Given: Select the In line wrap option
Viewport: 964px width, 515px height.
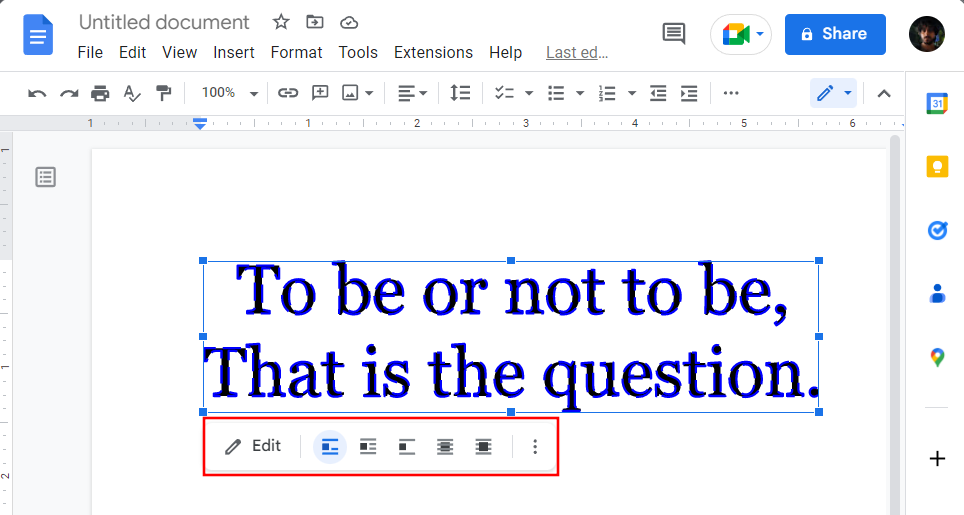Looking at the screenshot, I should tap(330, 447).
